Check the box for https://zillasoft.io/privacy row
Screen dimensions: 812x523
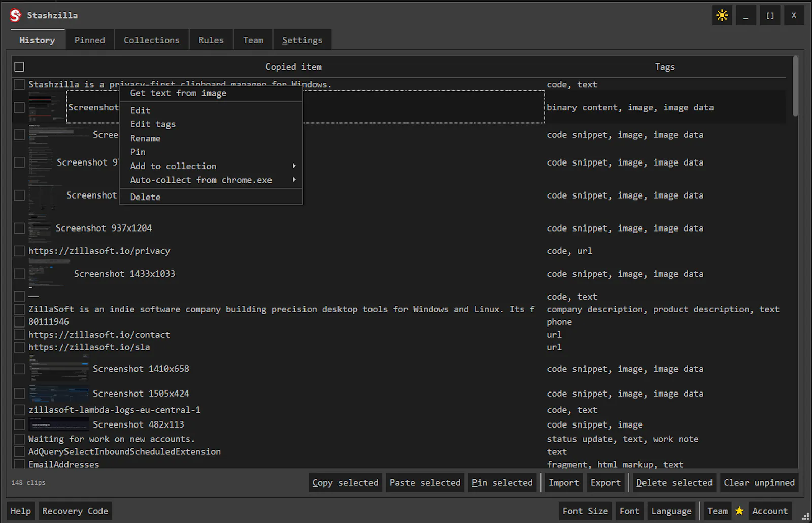click(x=19, y=251)
